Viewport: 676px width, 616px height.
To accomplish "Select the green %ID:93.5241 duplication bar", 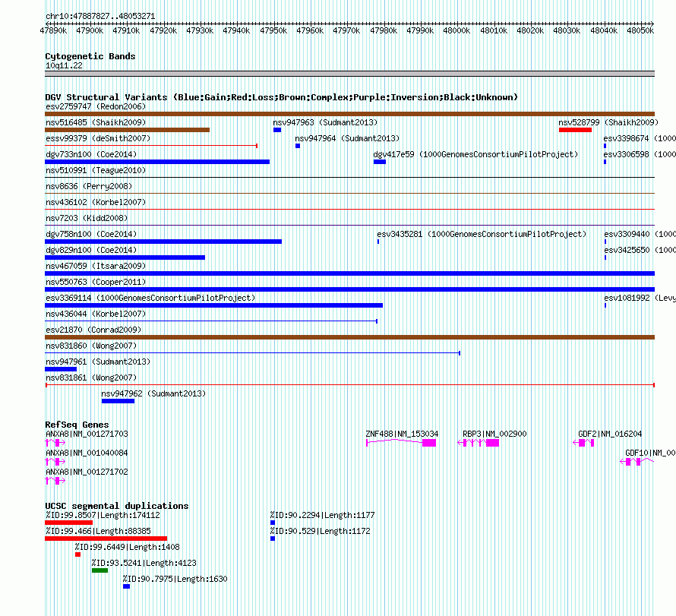I will pos(100,570).
